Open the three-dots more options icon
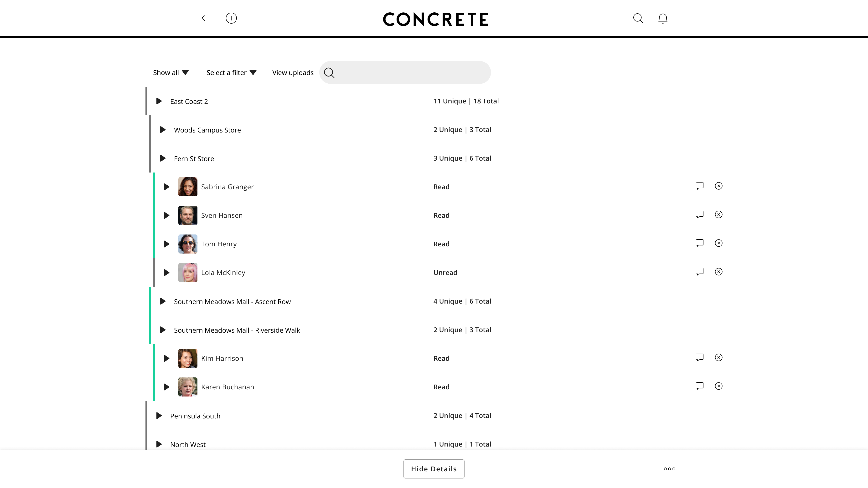Viewport: 868px width, 488px height. tap(670, 469)
